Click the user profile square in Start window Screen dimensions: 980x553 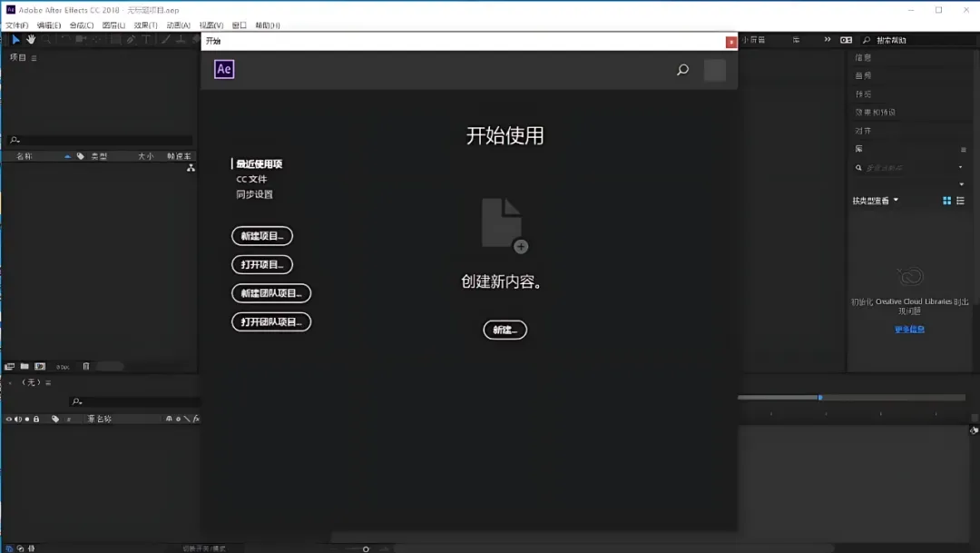coord(714,70)
